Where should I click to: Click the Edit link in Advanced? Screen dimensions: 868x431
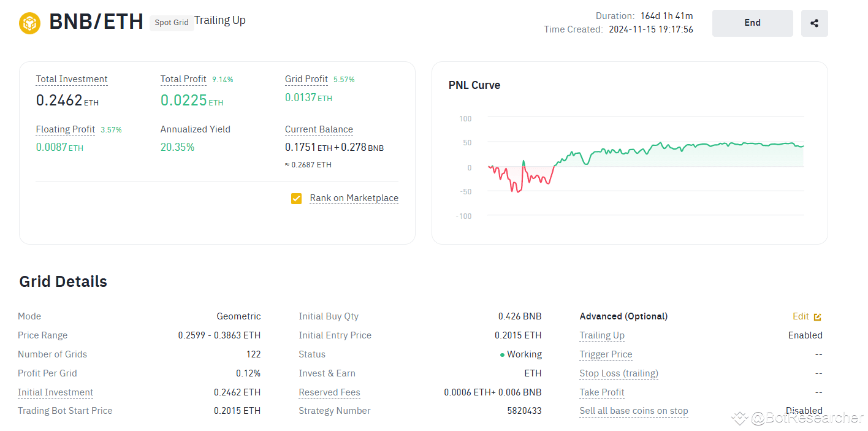(x=801, y=316)
